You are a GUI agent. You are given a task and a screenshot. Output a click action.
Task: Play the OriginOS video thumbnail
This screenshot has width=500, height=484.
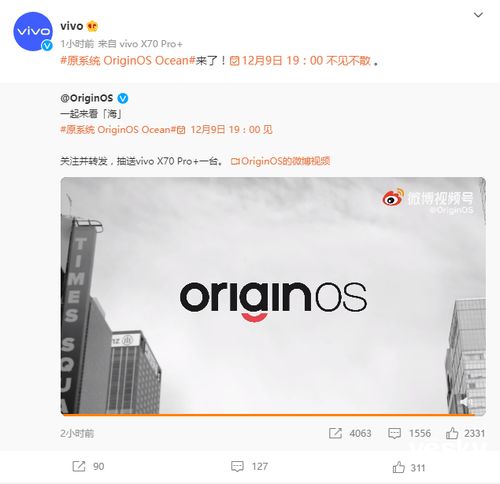[x=273, y=296]
